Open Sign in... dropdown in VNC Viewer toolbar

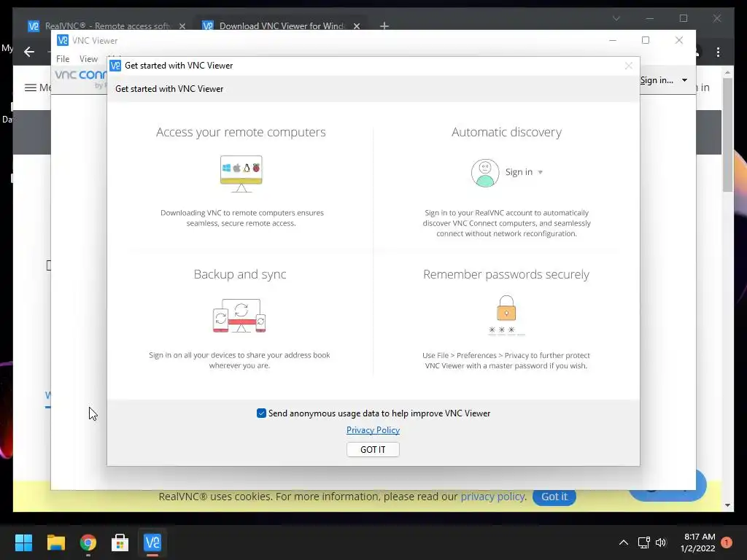click(664, 80)
